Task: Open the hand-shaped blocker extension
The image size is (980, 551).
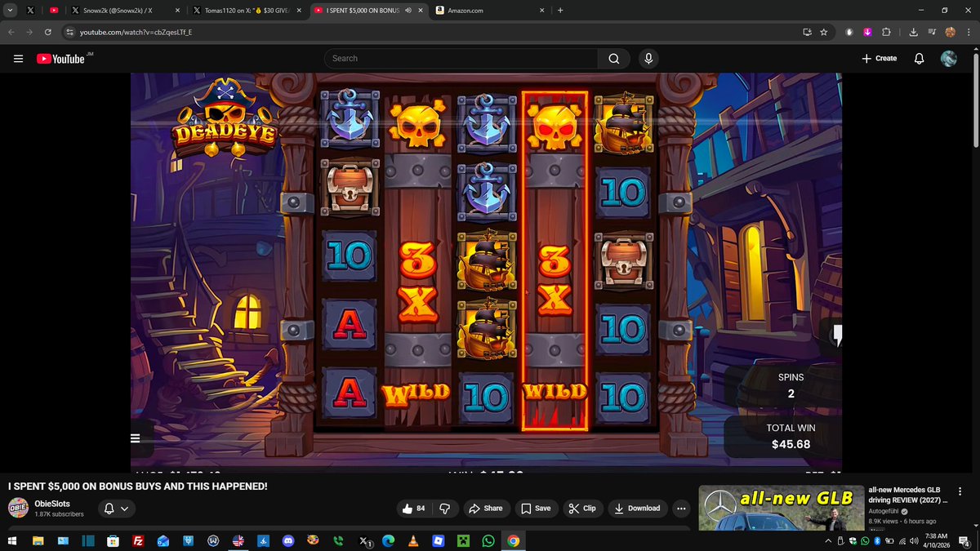Action: (x=849, y=32)
